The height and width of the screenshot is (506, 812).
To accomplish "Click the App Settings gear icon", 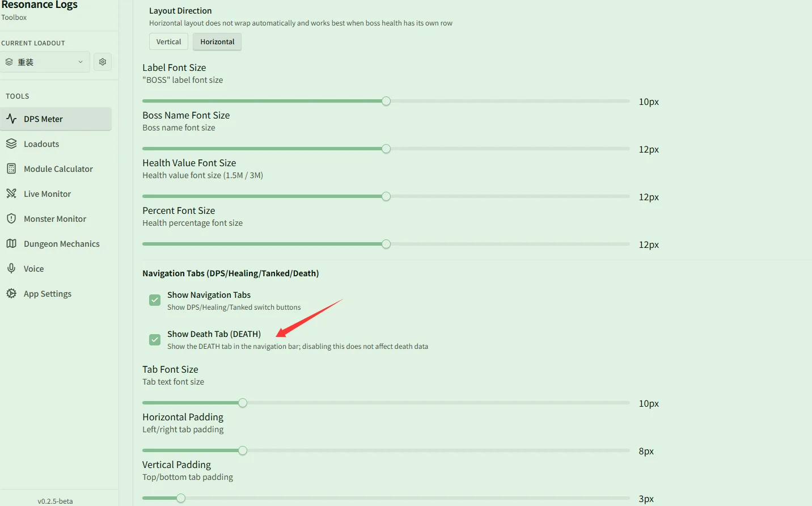I will tap(11, 293).
